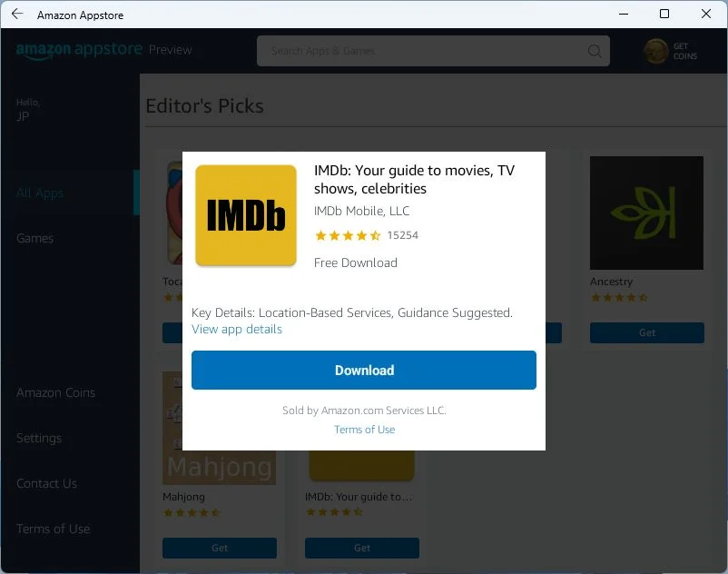Click the Amazon Appstore logo
Image resolution: width=728 pixels, height=574 pixels.
pos(79,50)
